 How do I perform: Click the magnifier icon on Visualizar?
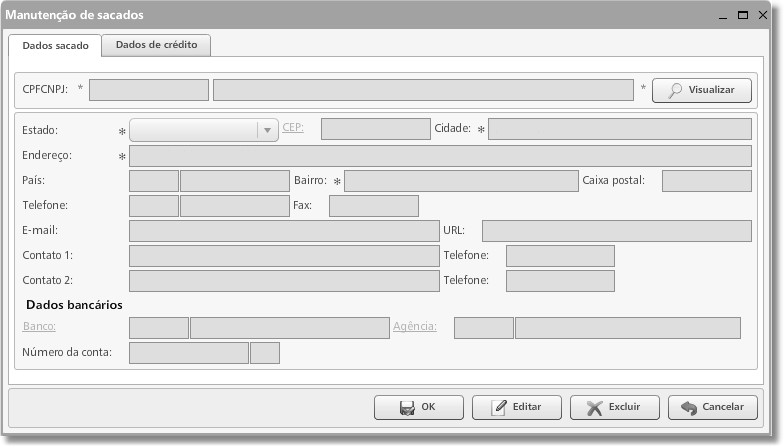pyautogui.click(x=675, y=90)
